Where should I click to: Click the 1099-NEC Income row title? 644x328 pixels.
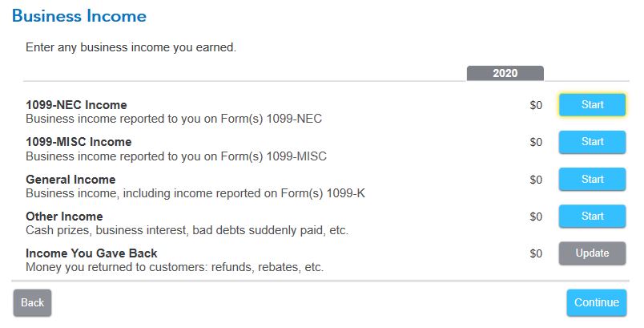76,105
